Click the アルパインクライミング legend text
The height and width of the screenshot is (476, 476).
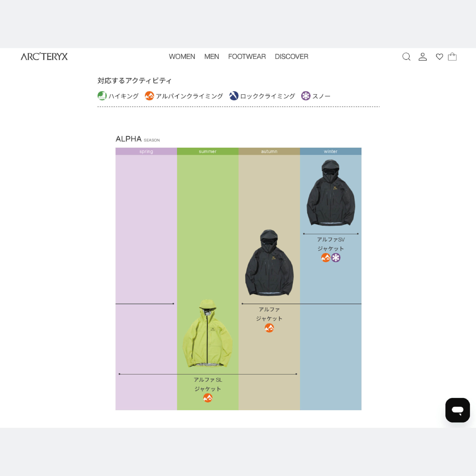coord(189,96)
